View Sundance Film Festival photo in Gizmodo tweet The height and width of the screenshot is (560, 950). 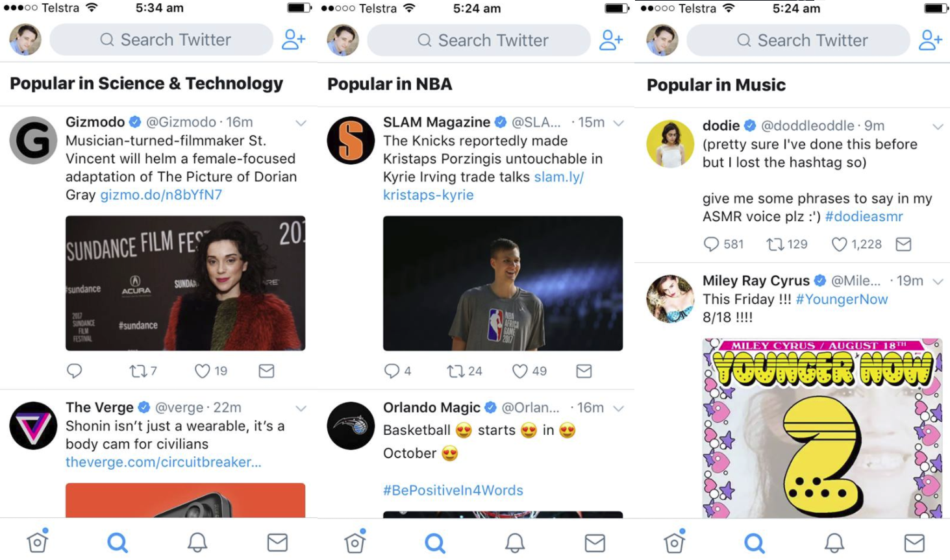tap(185, 283)
